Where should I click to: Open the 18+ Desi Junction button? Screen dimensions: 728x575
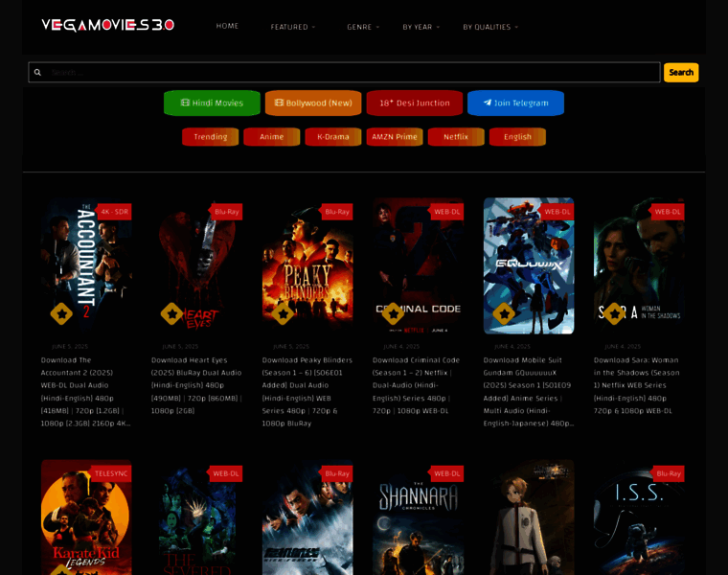coord(415,103)
